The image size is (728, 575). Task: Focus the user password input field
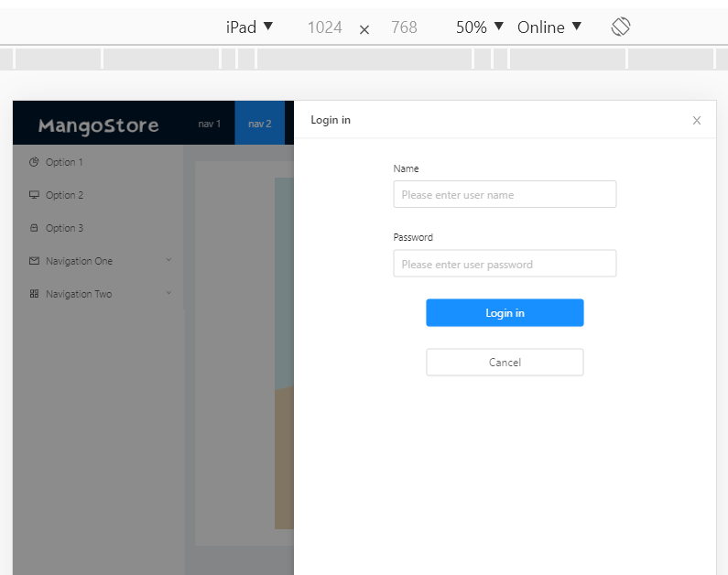(x=505, y=263)
